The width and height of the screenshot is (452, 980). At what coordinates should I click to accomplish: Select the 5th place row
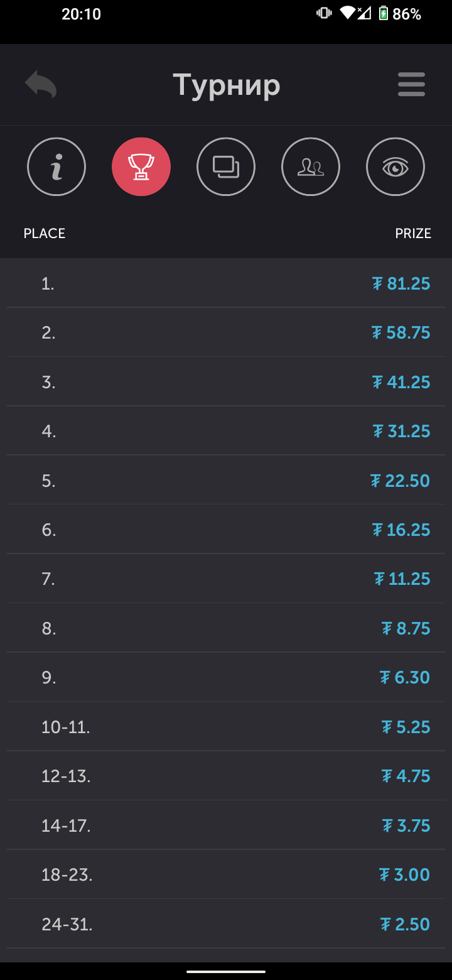226,481
